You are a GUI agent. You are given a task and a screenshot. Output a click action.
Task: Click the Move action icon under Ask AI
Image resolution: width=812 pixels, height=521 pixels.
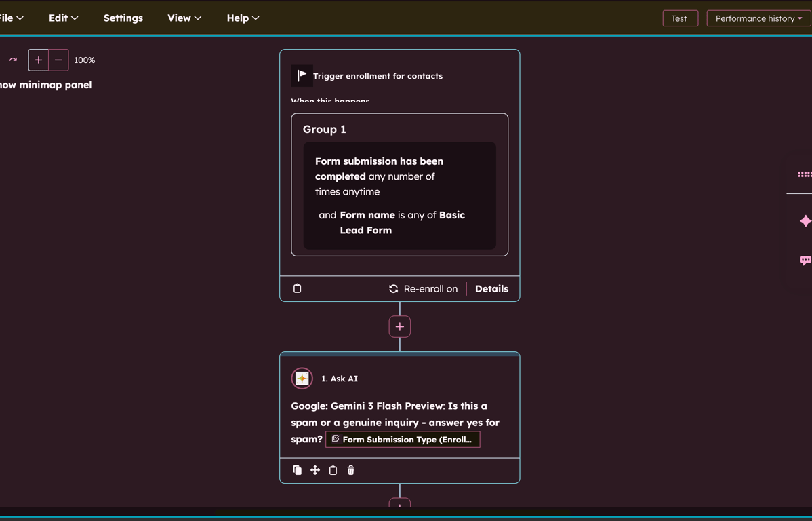(314, 470)
